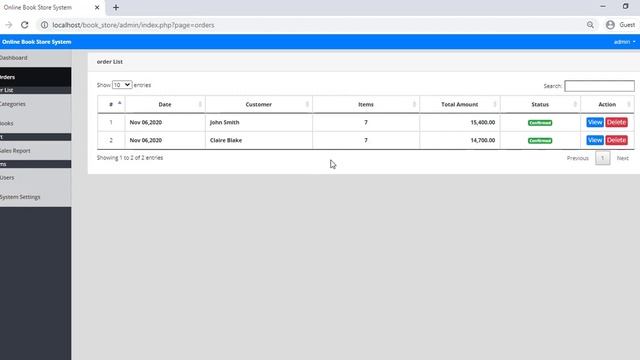
Task: Click the Nov 06,2020 date for John Smith
Action: tap(146, 122)
